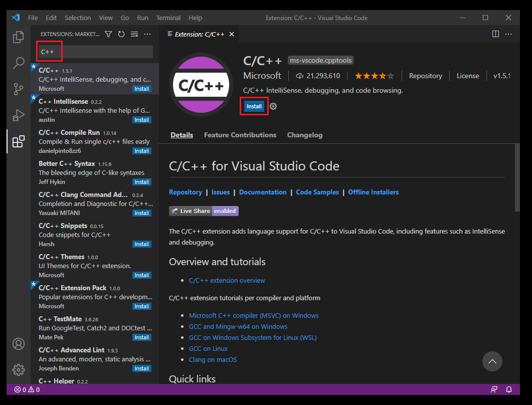Open the Explorer view in activity bar

pos(19,37)
